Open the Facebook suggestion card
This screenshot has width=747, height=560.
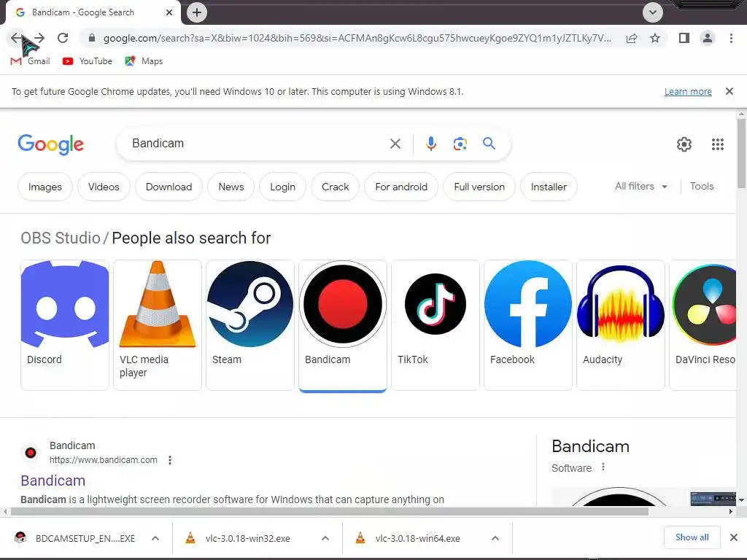pos(528,324)
